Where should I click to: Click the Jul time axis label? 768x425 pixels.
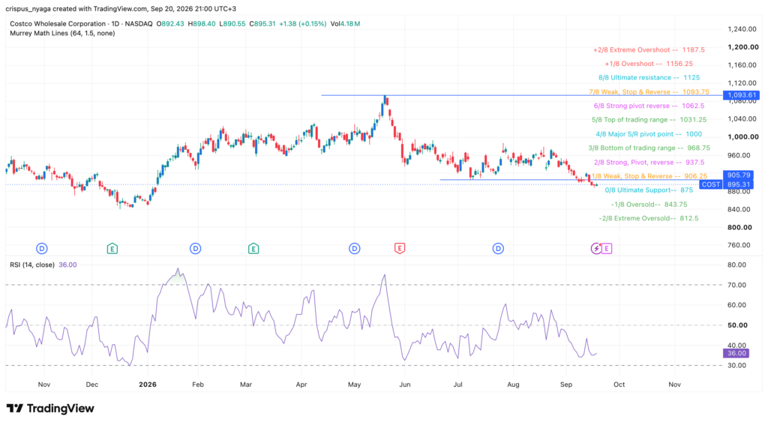(458, 384)
